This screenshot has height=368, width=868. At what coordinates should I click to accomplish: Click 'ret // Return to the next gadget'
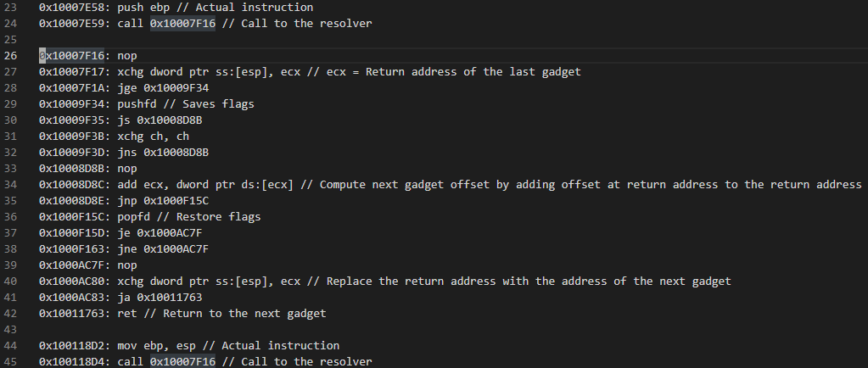221,314
